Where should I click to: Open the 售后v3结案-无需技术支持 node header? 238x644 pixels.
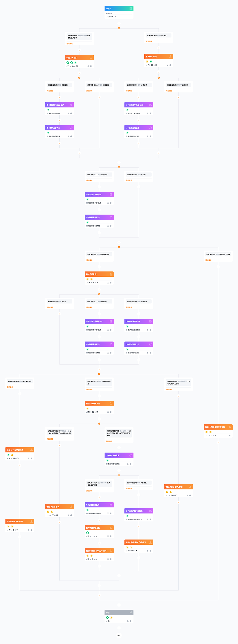pos(215,427)
